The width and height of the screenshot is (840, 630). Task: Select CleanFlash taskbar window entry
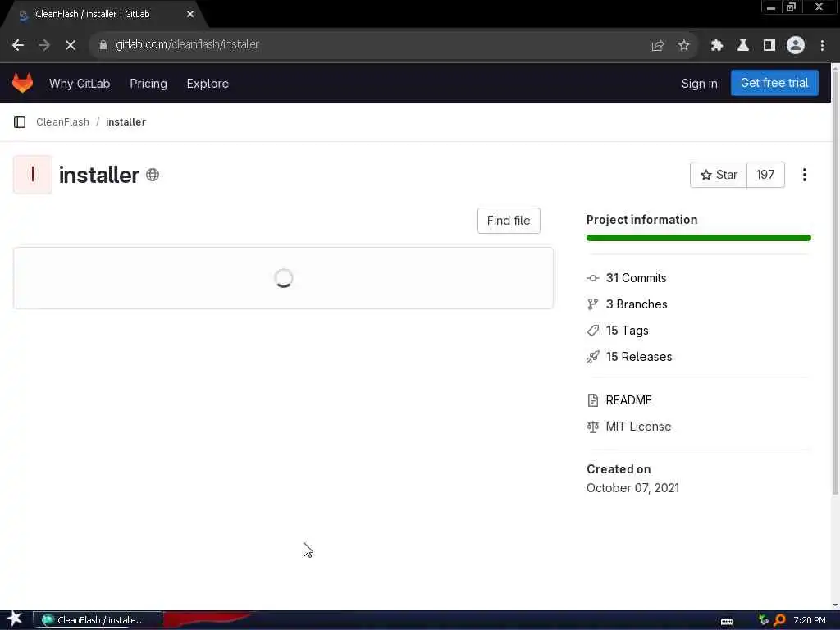pyautogui.click(x=97, y=620)
